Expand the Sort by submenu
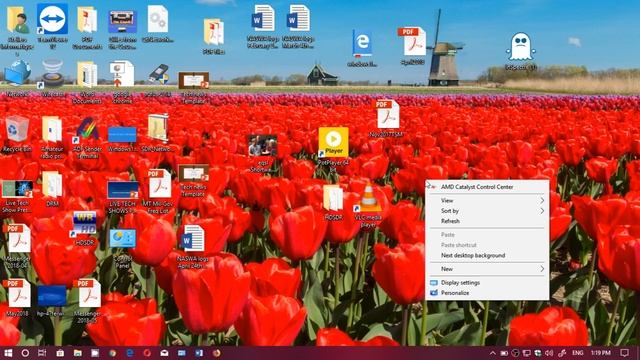640x360 pixels. [x=487, y=211]
